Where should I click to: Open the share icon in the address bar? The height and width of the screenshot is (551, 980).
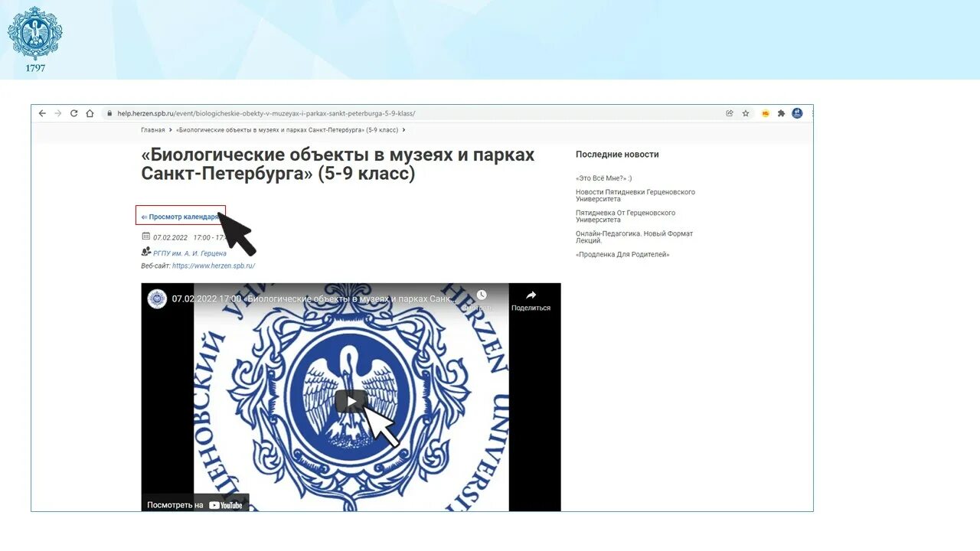(729, 112)
